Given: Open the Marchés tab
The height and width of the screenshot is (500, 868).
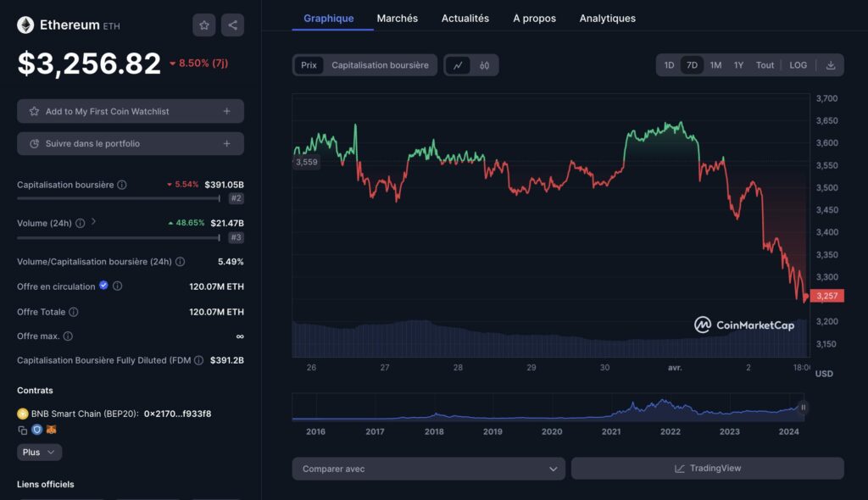Looking at the screenshot, I should [398, 19].
